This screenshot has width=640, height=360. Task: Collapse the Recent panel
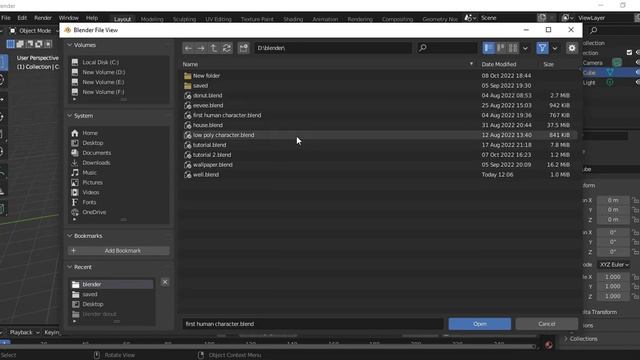[x=69, y=267]
